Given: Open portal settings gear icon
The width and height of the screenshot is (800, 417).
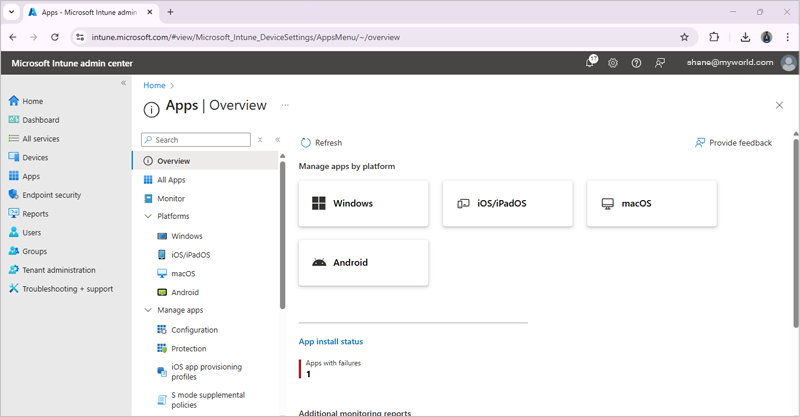Looking at the screenshot, I should (x=613, y=63).
